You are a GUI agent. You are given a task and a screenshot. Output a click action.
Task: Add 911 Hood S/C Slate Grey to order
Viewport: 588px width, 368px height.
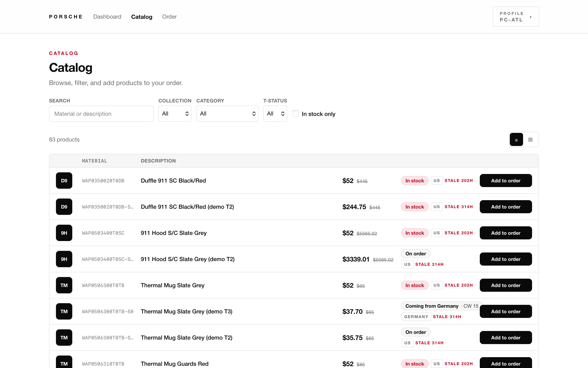(506, 233)
